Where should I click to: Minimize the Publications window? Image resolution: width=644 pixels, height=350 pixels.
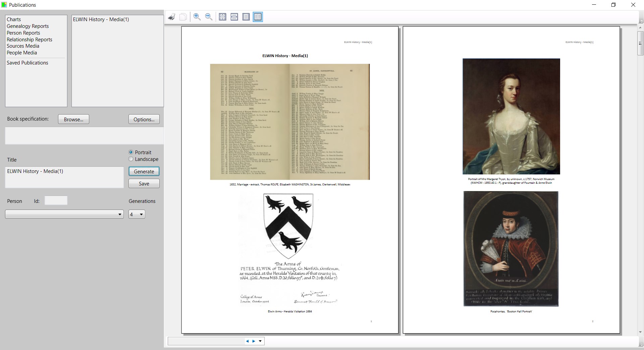[x=594, y=5]
